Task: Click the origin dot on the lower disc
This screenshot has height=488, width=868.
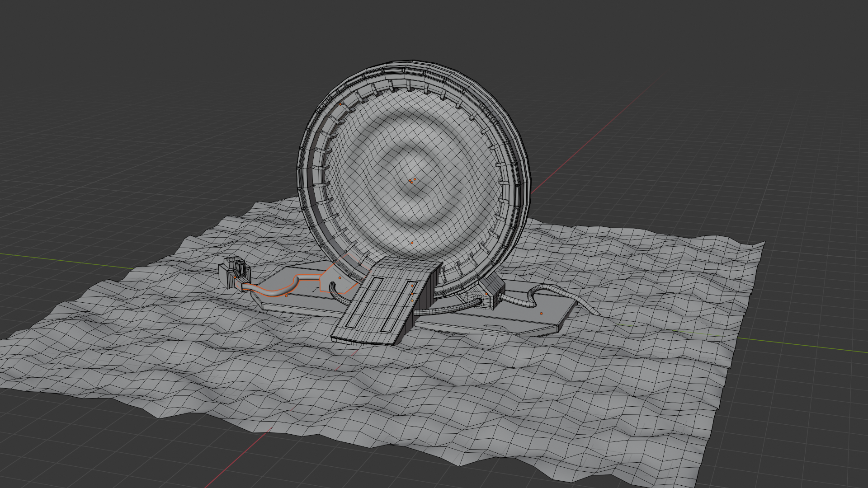Action: pyautogui.click(x=412, y=243)
